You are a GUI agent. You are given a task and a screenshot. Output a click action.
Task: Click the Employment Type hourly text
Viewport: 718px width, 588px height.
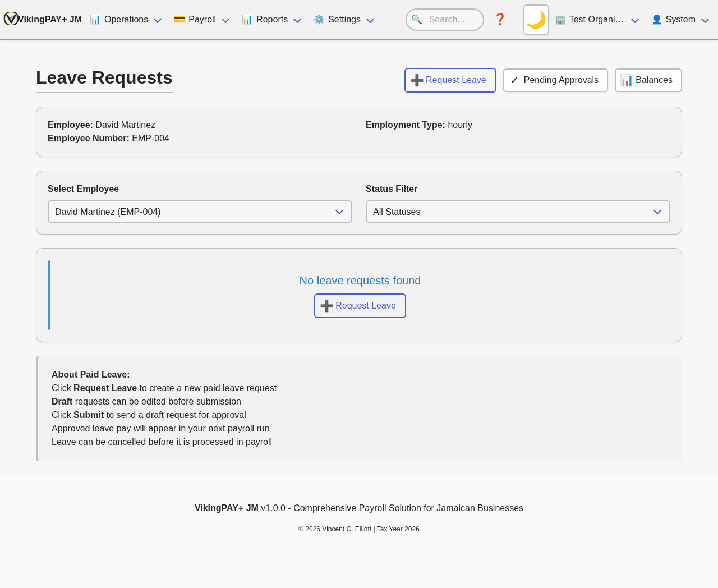click(419, 125)
